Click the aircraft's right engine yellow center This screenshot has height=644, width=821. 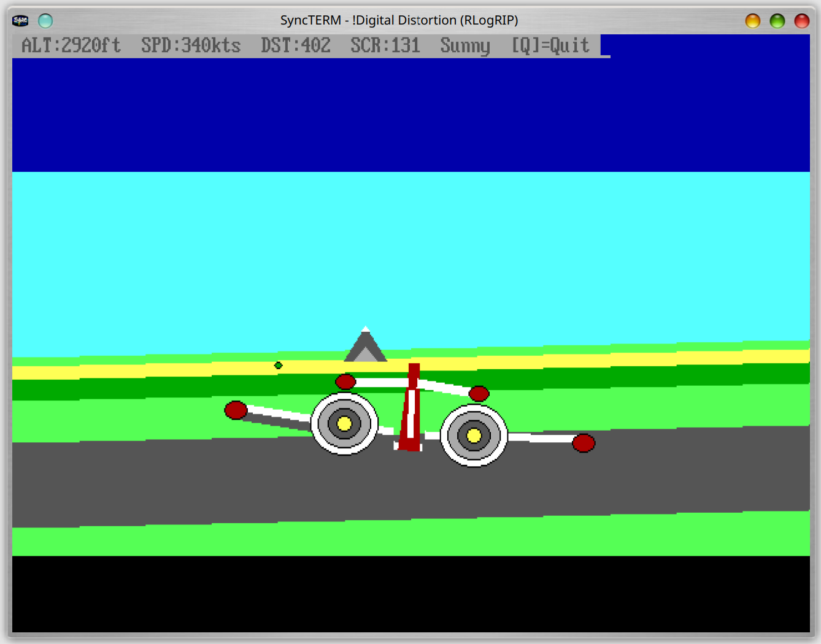click(x=474, y=435)
